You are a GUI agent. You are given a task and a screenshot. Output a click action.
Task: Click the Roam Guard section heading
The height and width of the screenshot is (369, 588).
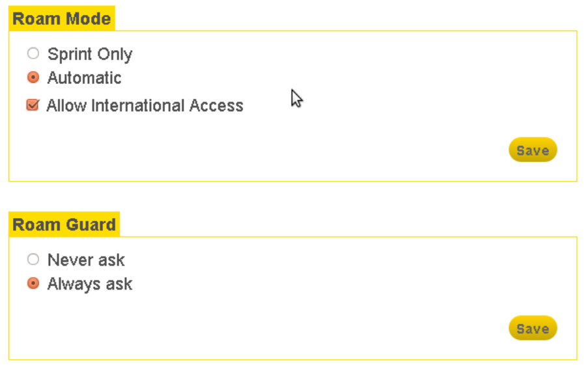pyautogui.click(x=64, y=225)
